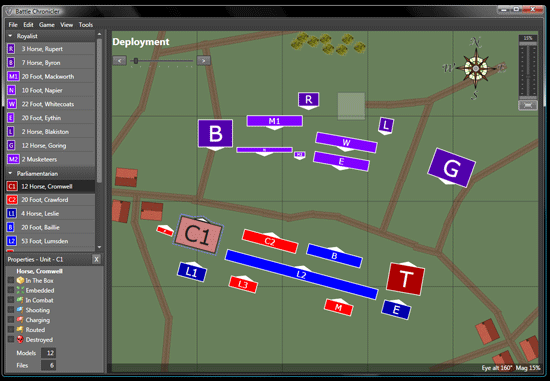Click the unit list scroll down arrow
The image size is (550, 381).
click(99, 247)
